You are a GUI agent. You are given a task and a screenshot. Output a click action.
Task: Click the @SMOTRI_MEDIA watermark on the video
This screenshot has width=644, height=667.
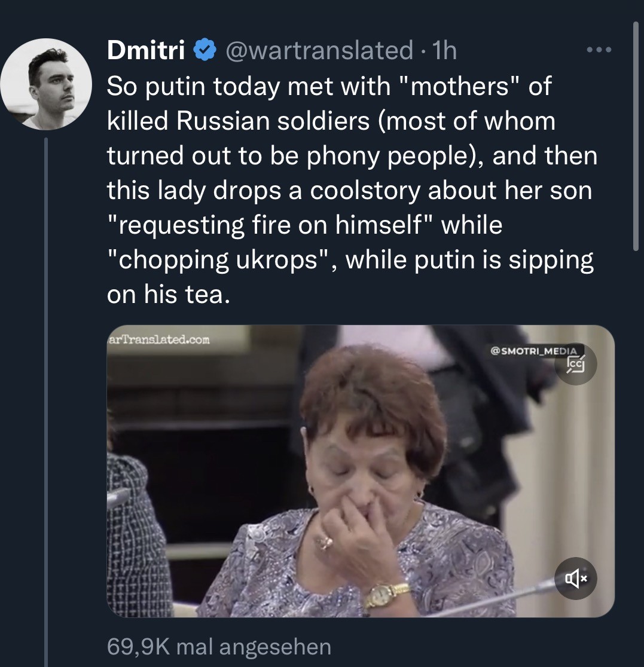533,351
